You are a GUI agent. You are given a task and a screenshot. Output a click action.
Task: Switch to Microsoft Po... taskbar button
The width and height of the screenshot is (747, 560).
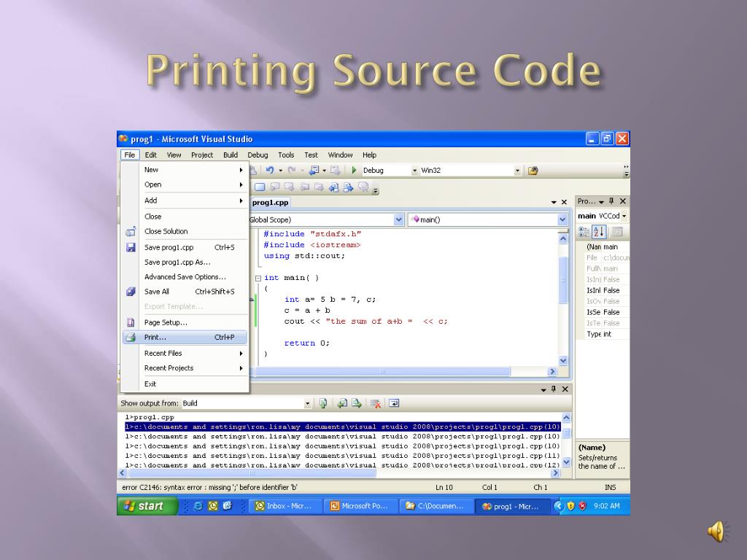(x=360, y=506)
